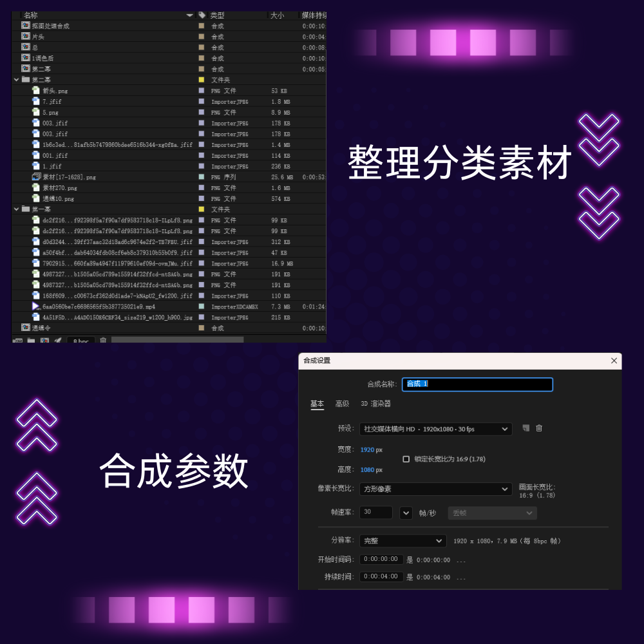Enable the 锁定长宽比为 16:9 checkbox

pos(406,459)
